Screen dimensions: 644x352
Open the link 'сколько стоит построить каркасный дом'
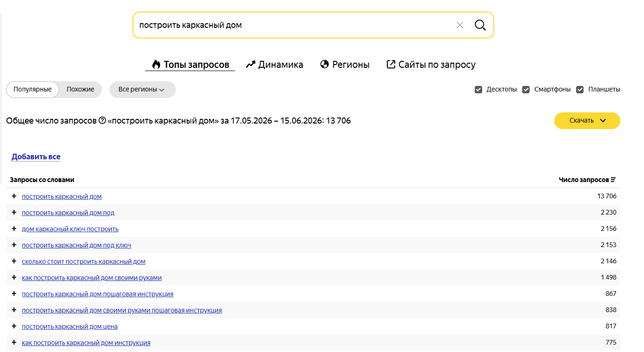(x=84, y=261)
